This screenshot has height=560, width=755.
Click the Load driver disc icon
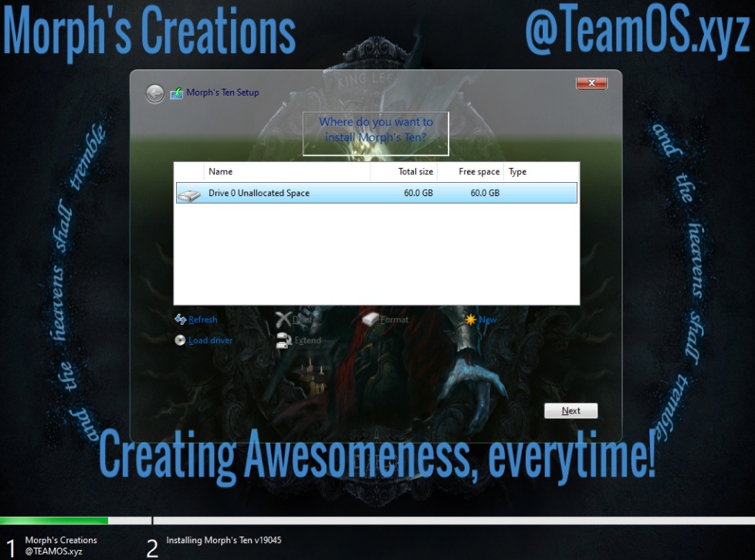(x=180, y=340)
